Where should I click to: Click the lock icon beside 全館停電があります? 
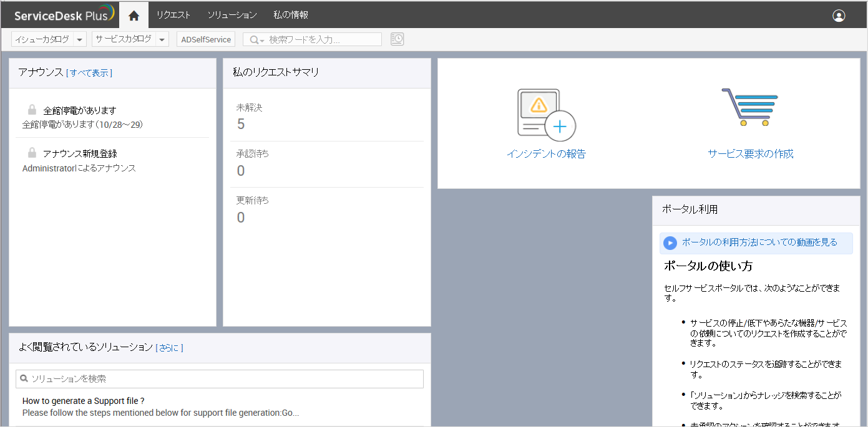[x=32, y=110]
